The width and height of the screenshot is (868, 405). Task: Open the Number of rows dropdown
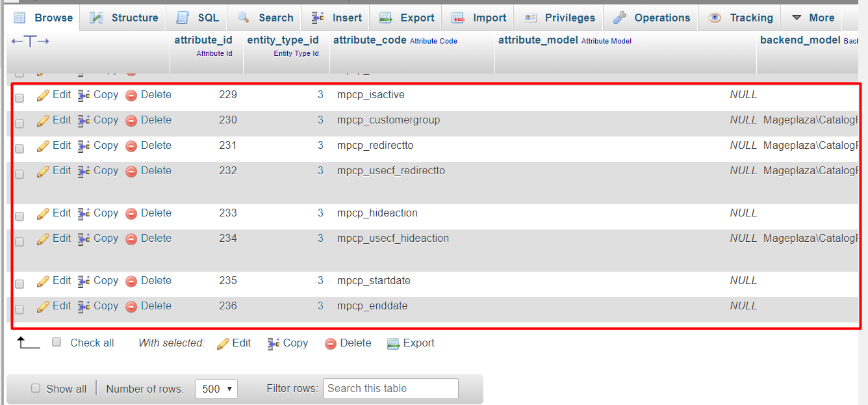(x=216, y=389)
